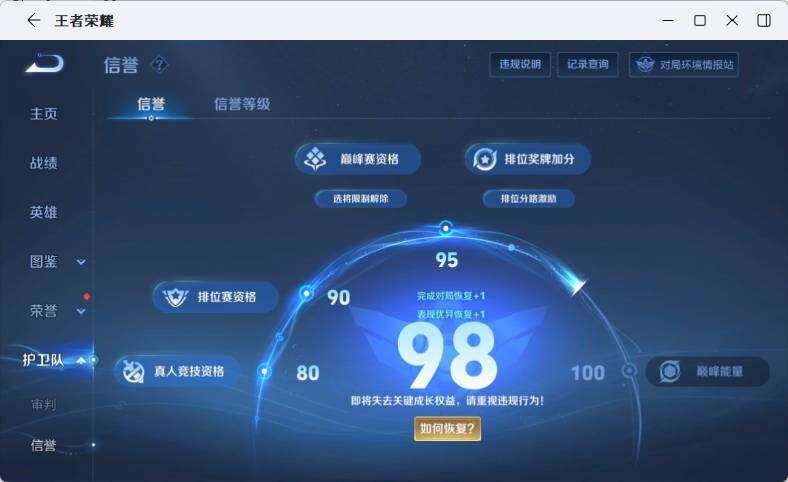The image size is (788, 482).
Task: Select the 巅峰能量 benefit label
Action: click(719, 371)
